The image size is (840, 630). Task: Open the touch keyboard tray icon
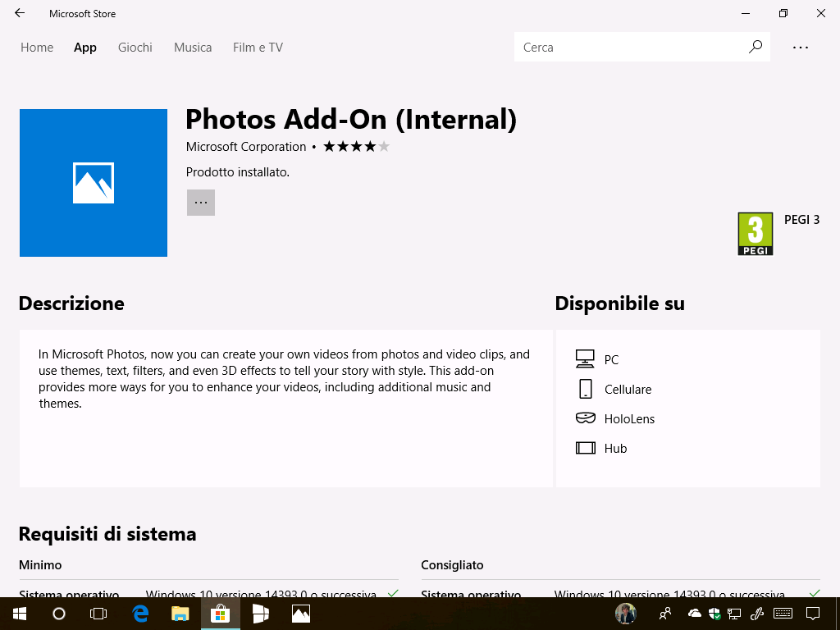point(783,614)
